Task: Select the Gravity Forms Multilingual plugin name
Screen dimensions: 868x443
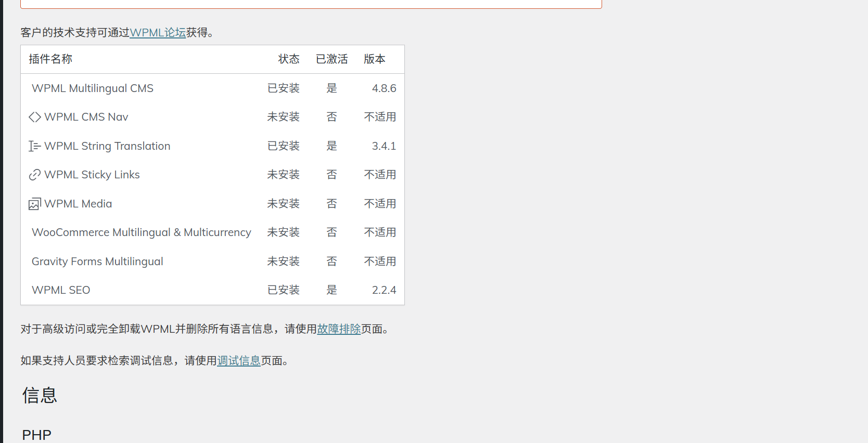Action: click(97, 262)
